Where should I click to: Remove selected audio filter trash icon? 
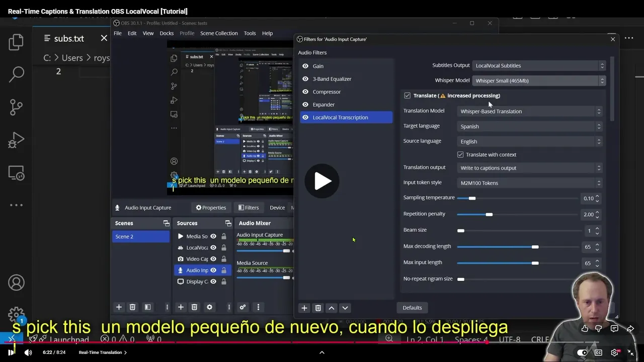tap(318, 308)
